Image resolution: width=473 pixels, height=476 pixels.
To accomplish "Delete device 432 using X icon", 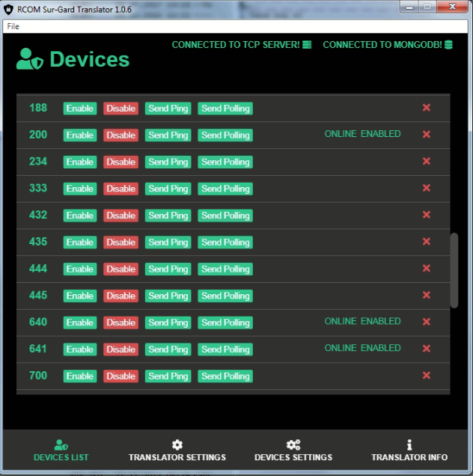I will pos(427,215).
